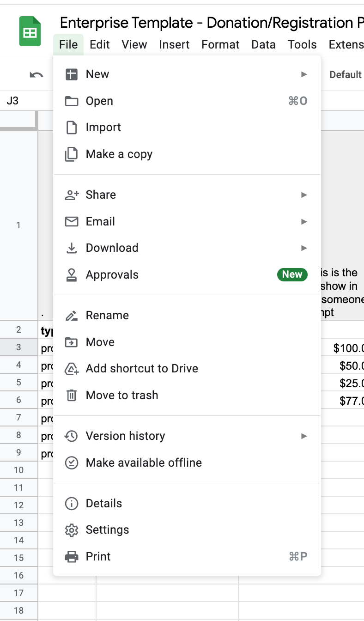
Task: Select row header 3
Action: click(19, 347)
